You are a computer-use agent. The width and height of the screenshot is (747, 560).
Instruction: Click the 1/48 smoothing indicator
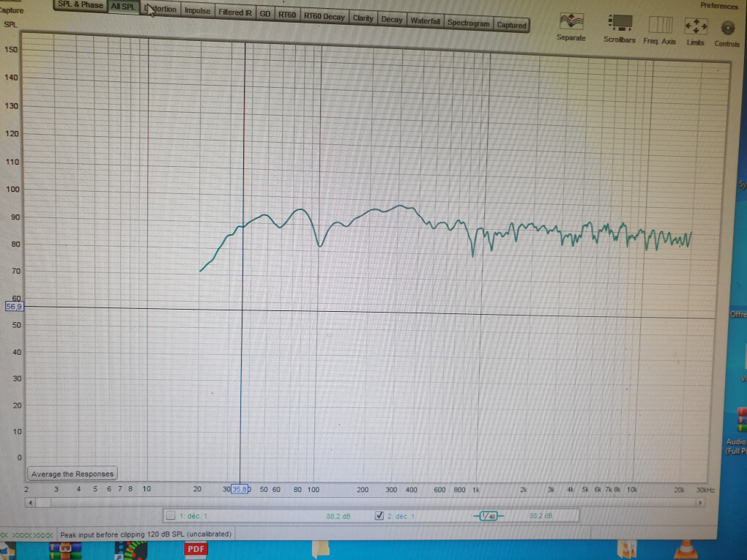488,516
